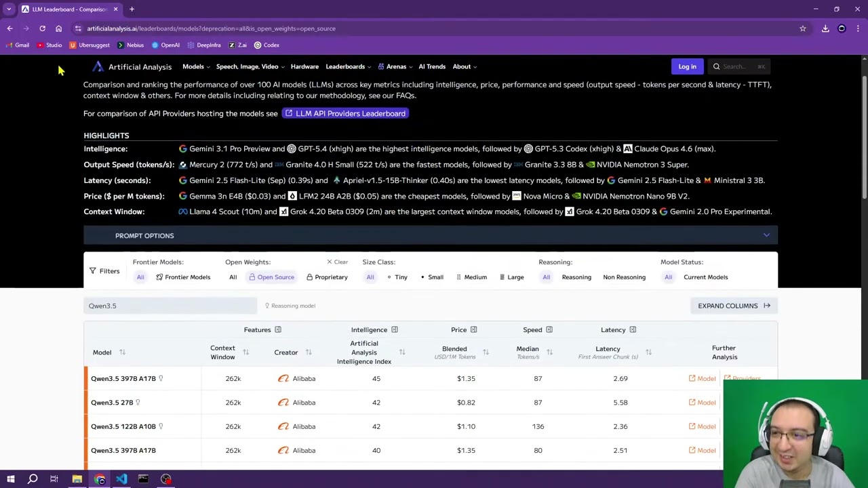Click the Artificial Analysis logo
The image size is (868, 488).
pos(132,66)
